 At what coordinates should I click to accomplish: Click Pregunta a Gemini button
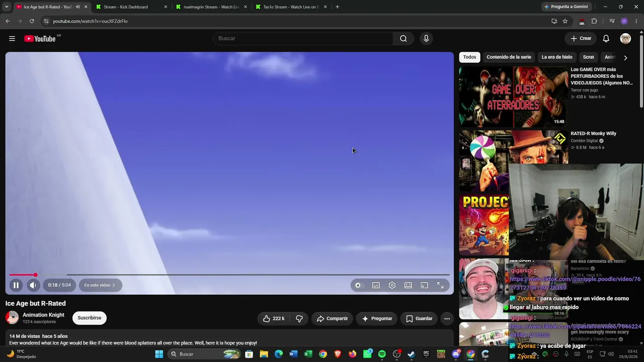click(x=566, y=7)
